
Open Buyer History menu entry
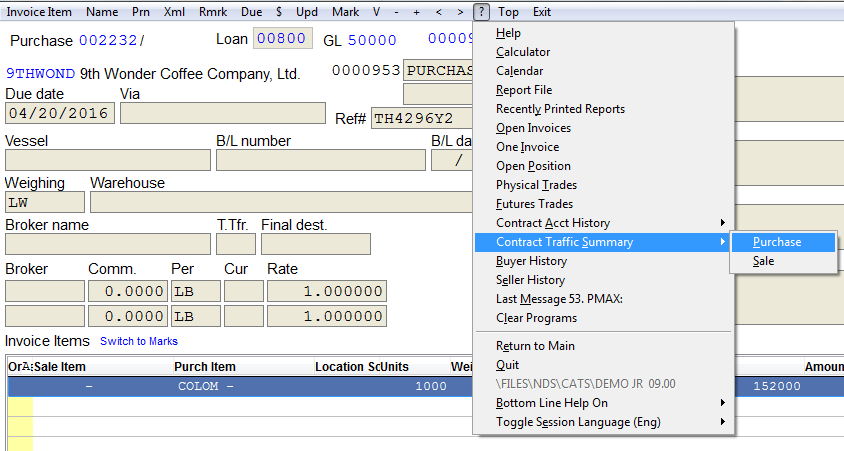pos(603,261)
